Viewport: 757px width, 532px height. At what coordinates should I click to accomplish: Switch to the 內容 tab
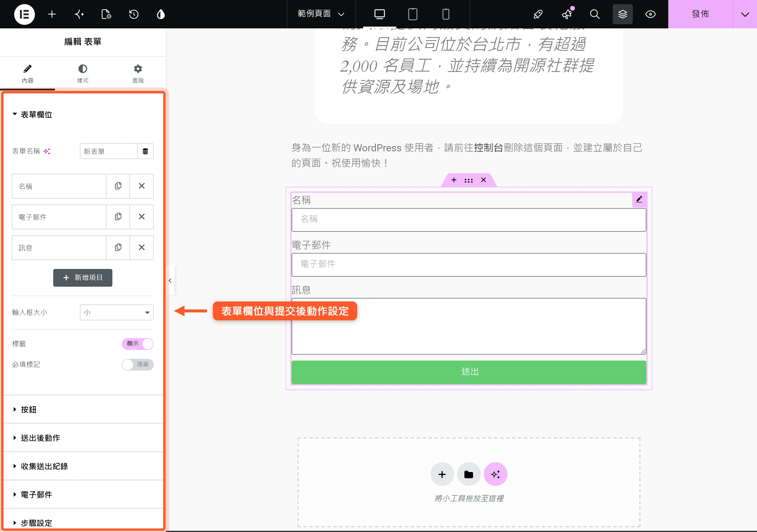click(28, 74)
